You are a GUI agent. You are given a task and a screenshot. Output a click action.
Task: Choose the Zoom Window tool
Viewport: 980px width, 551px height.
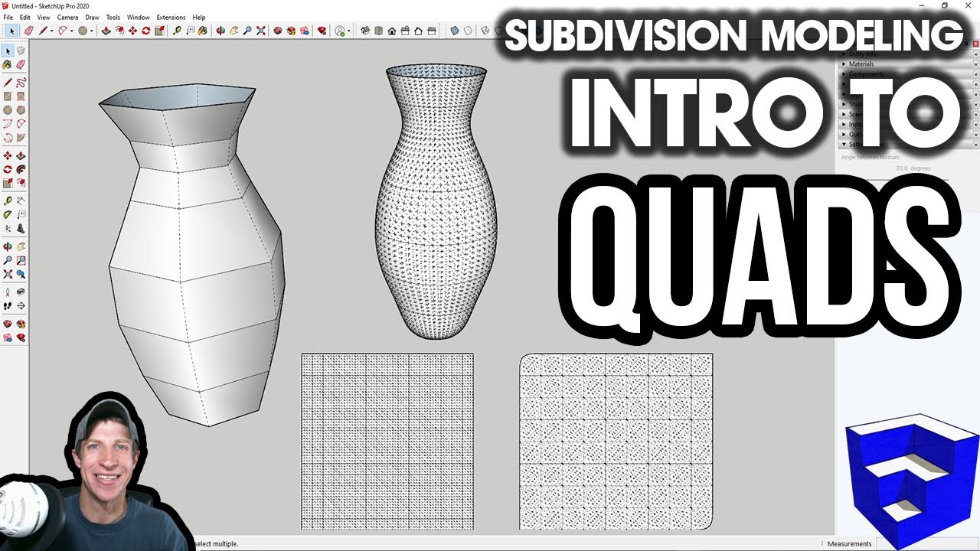click(21, 260)
